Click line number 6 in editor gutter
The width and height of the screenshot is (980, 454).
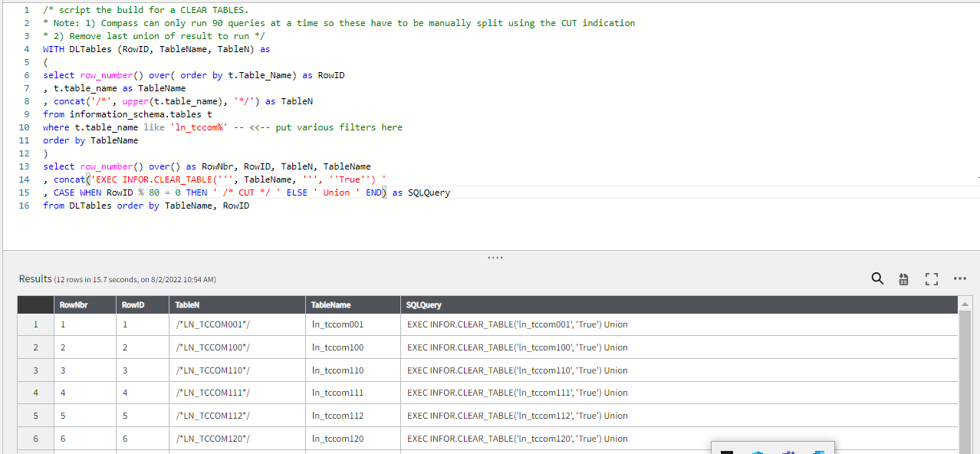[26, 75]
